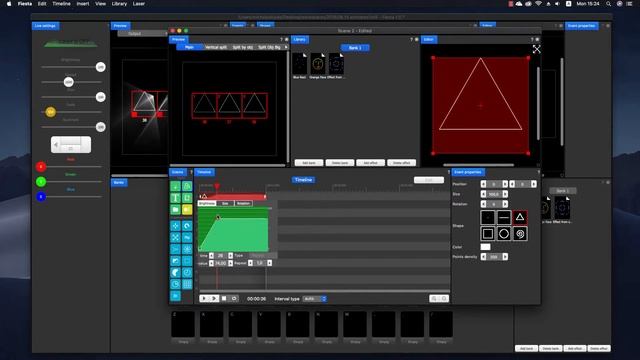Viewport: 640px width, 360px height.
Task: Click the envelope control point in green graph
Action: tap(218, 218)
